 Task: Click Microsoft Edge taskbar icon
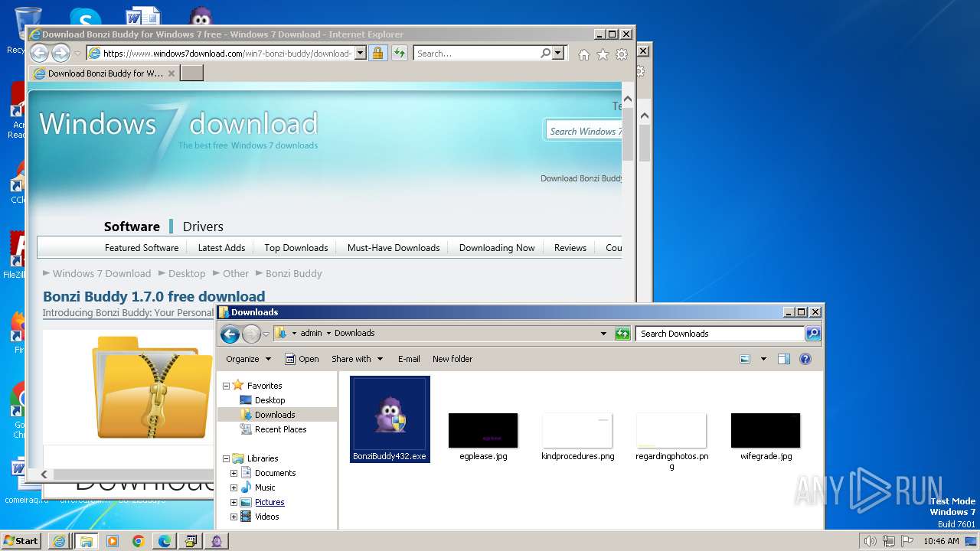click(x=165, y=541)
